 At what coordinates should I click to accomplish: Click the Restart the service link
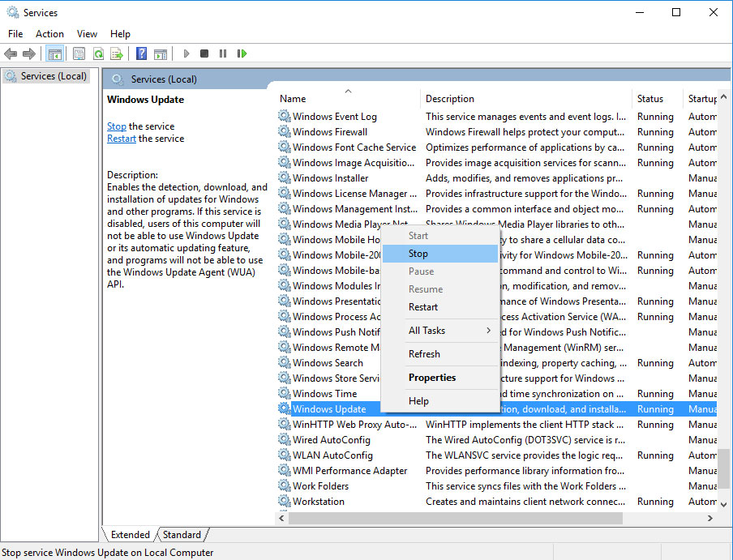pyautogui.click(x=122, y=139)
